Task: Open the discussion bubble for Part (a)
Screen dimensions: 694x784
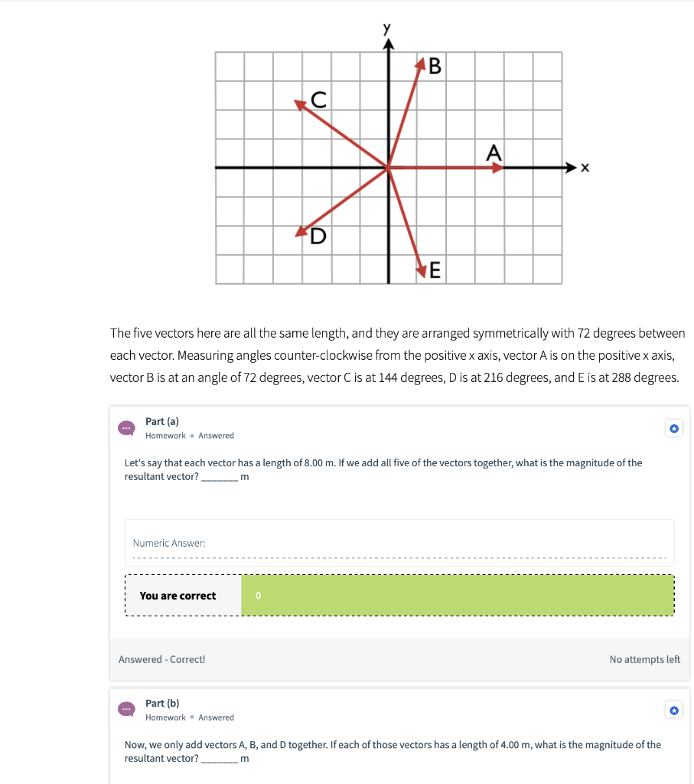Action: tap(126, 428)
